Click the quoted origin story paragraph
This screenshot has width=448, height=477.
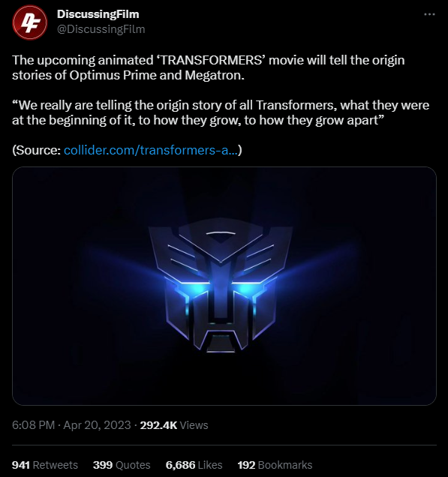coord(221,112)
